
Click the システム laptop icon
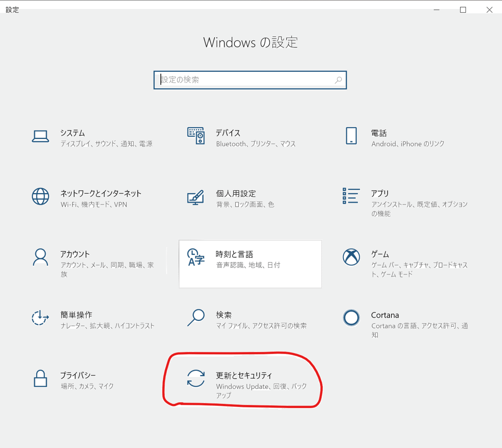click(40, 136)
